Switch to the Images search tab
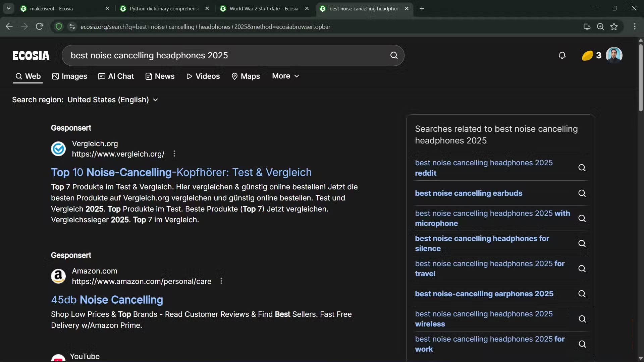Viewport: 644px width, 362px height. click(70, 76)
